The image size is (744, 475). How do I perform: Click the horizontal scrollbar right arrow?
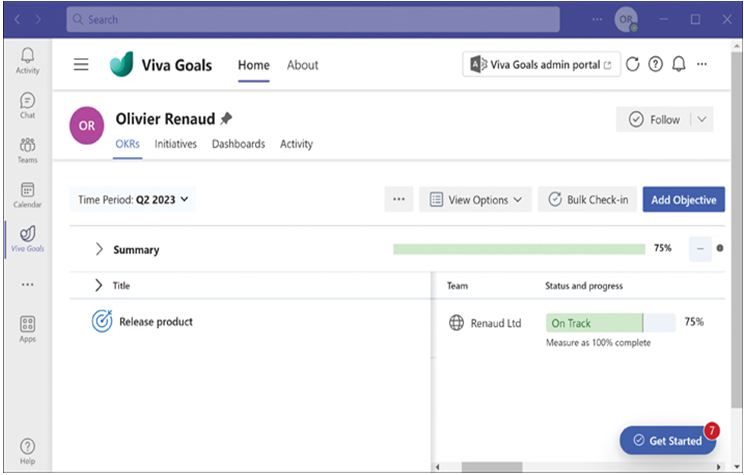(x=719, y=467)
